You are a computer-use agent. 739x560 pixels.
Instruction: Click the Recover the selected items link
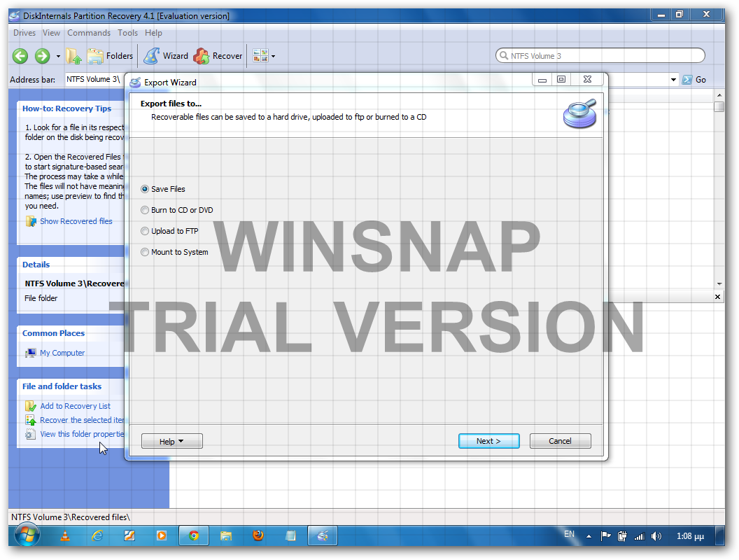coord(82,420)
